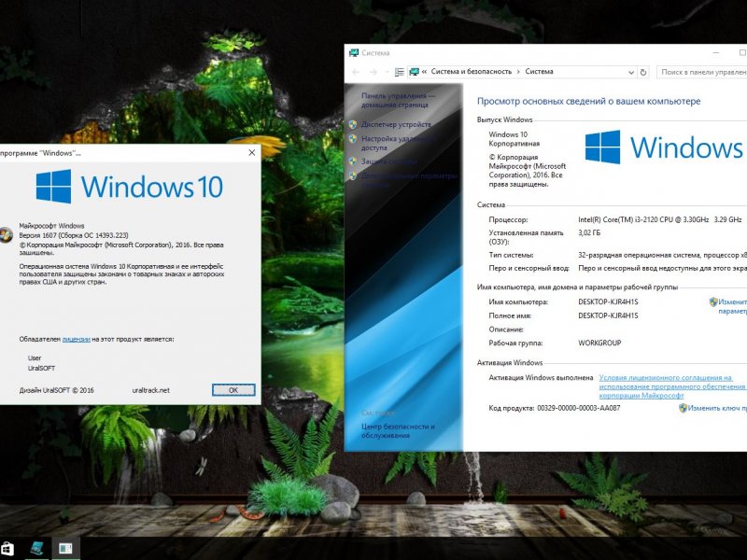The height and width of the screenshot is (560, 747).
Task: Click the Майкрософт Windows line in About dialog
Action: click(x=51, y=226)
